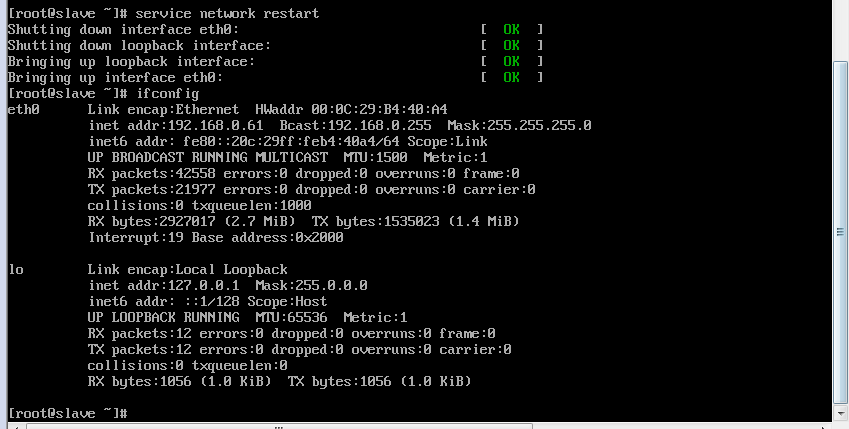Screen dimensions: 849x429
Task: Click the vertical scrollbar thumb grip
Action: click(840, 232)
